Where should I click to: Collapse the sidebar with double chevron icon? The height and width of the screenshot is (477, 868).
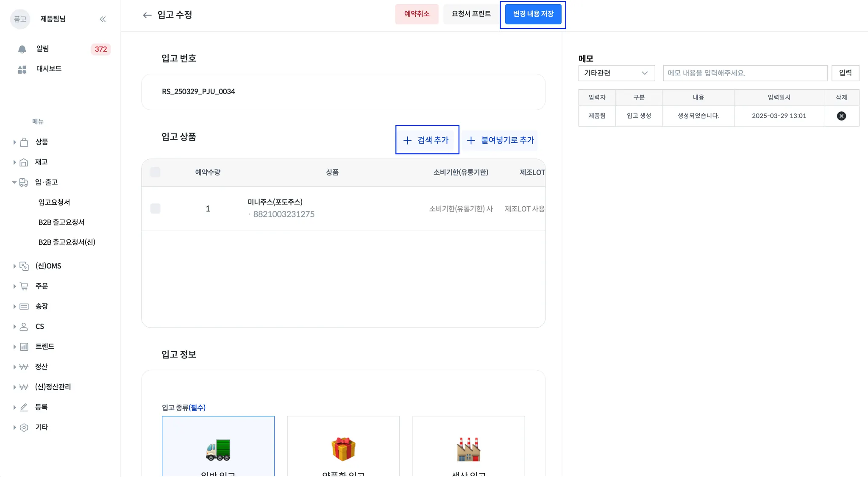[103, 19]
